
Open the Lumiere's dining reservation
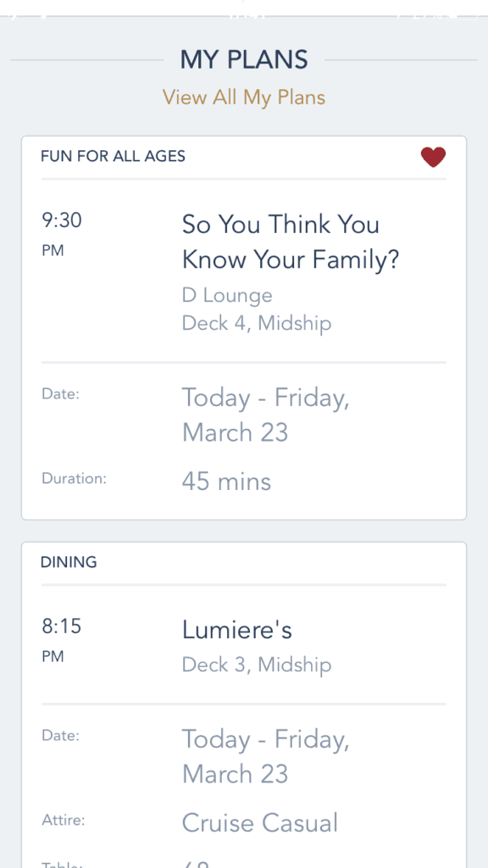coord(236,630)
